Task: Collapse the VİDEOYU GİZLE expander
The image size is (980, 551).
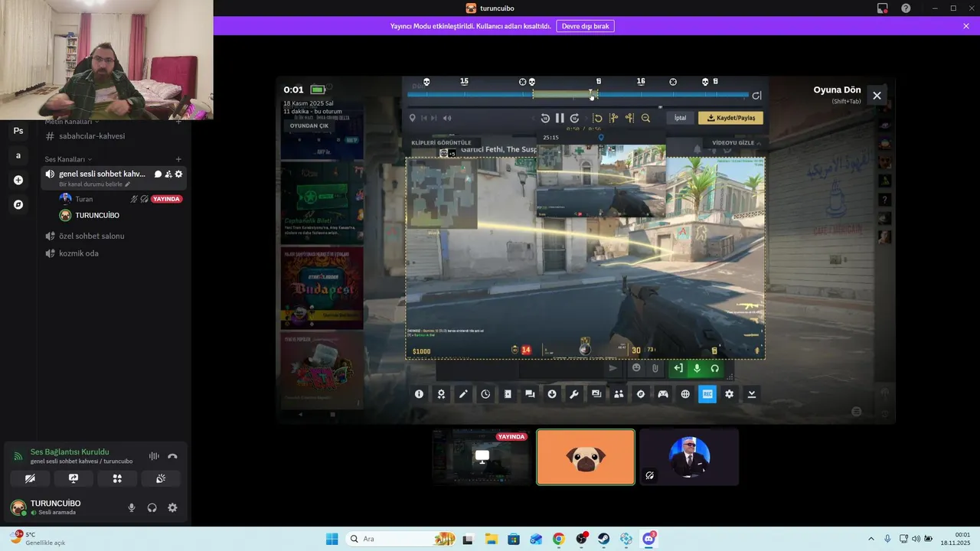Action: tap(738, 143)
